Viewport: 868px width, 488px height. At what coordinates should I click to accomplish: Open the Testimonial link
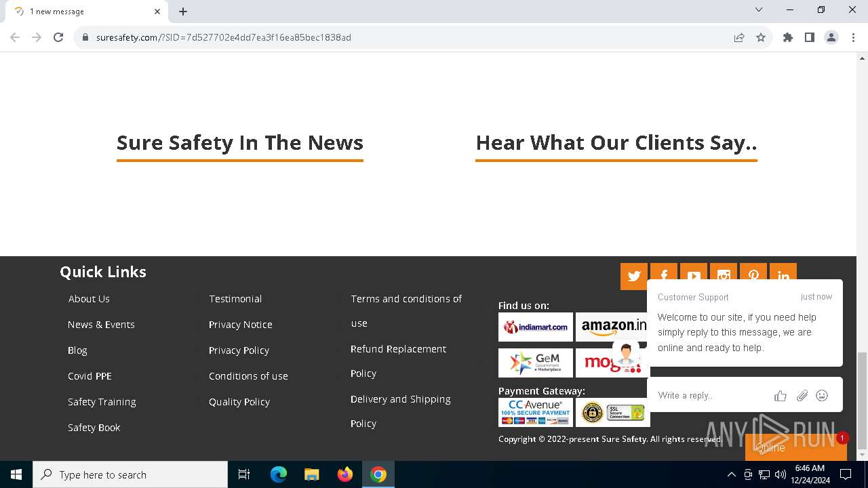tap(235, 299)
